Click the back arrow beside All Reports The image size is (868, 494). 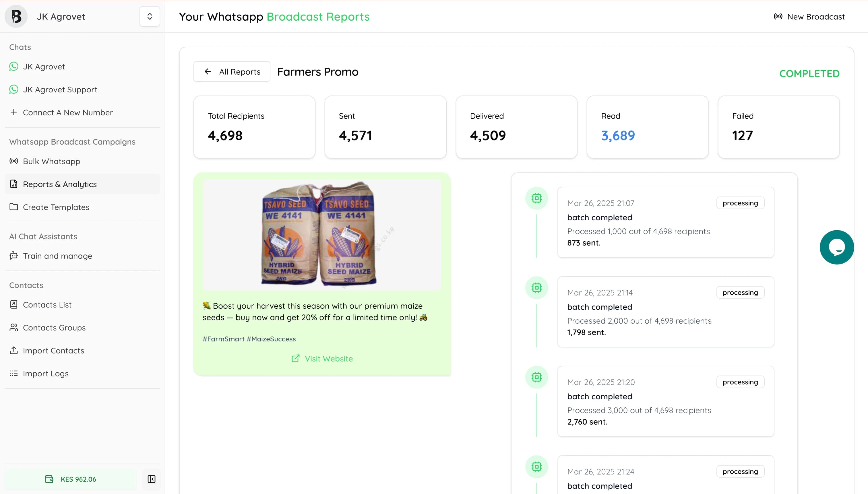[x=208, y=71]
